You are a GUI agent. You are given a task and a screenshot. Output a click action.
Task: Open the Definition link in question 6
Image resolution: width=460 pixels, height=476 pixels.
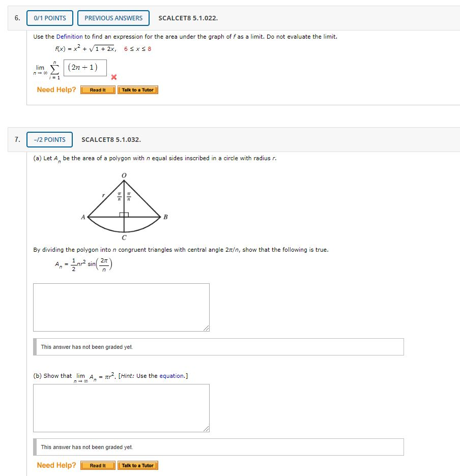click(x=70, y=36)
